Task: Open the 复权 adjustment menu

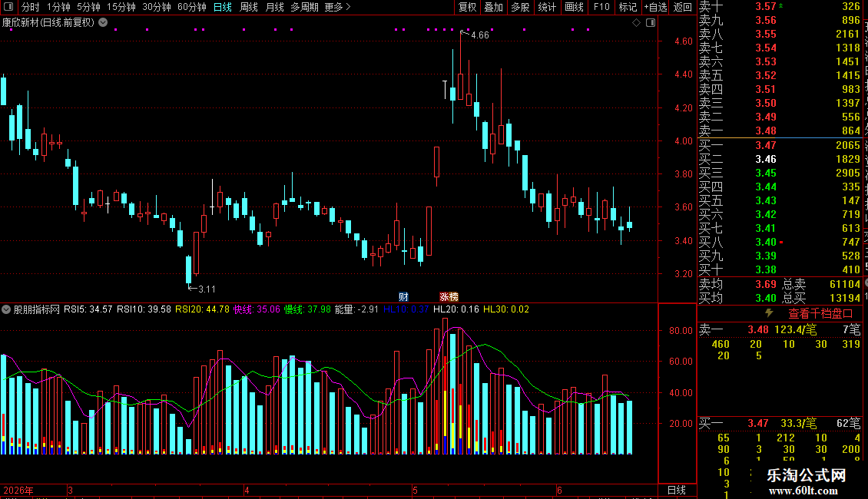Action: (x=467, y=7)
